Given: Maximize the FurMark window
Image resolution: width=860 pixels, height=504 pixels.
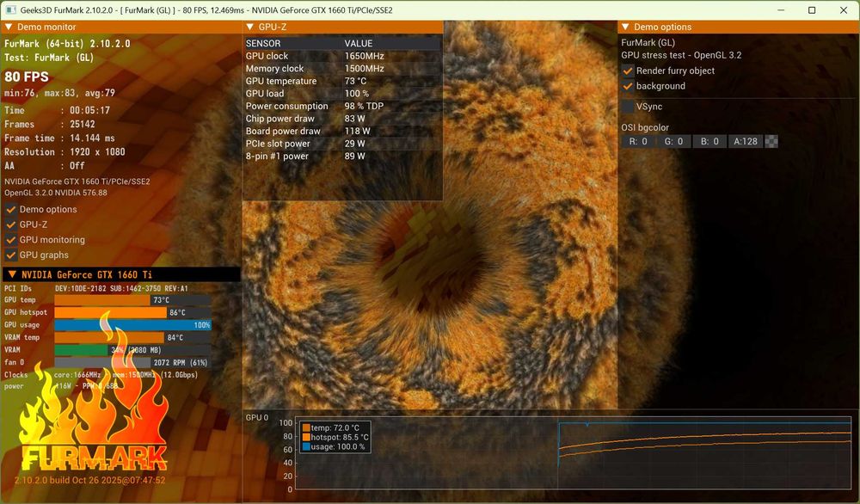Looking at the screenshot, I should [813, 9].
